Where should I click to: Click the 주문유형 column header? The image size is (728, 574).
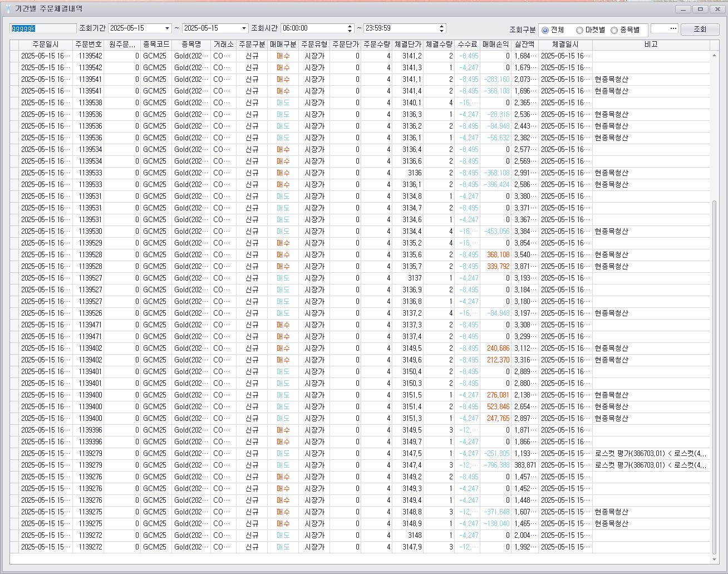[314, 45]
